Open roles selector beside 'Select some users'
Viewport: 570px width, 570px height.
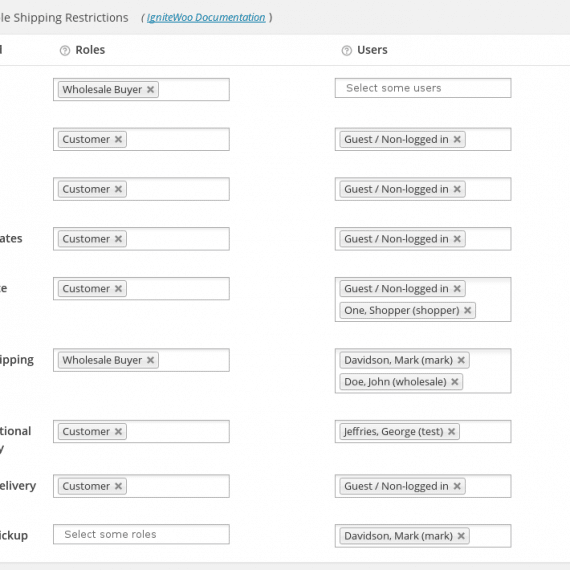point(141,89)
